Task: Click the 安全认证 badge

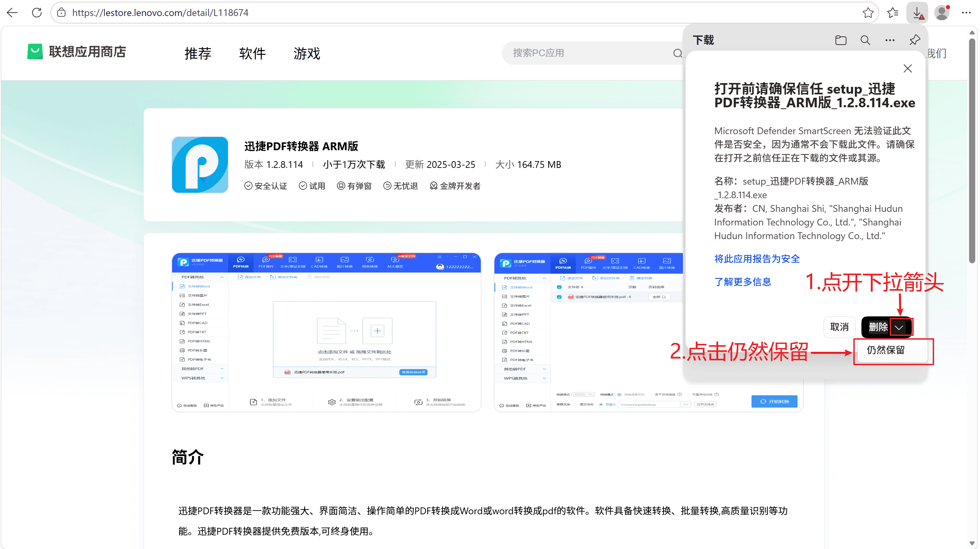Action: pyautogui.click(x=265, y=186)
